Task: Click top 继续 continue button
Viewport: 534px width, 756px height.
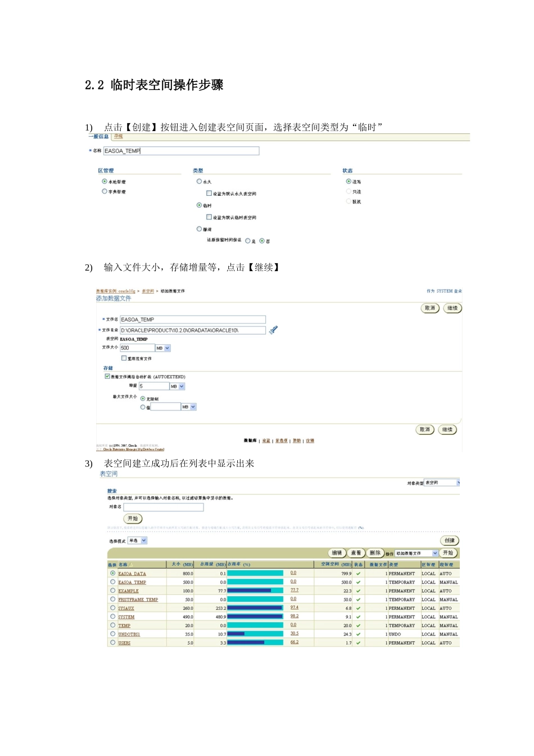Action: pyautogui.click(x=452, y=308)
